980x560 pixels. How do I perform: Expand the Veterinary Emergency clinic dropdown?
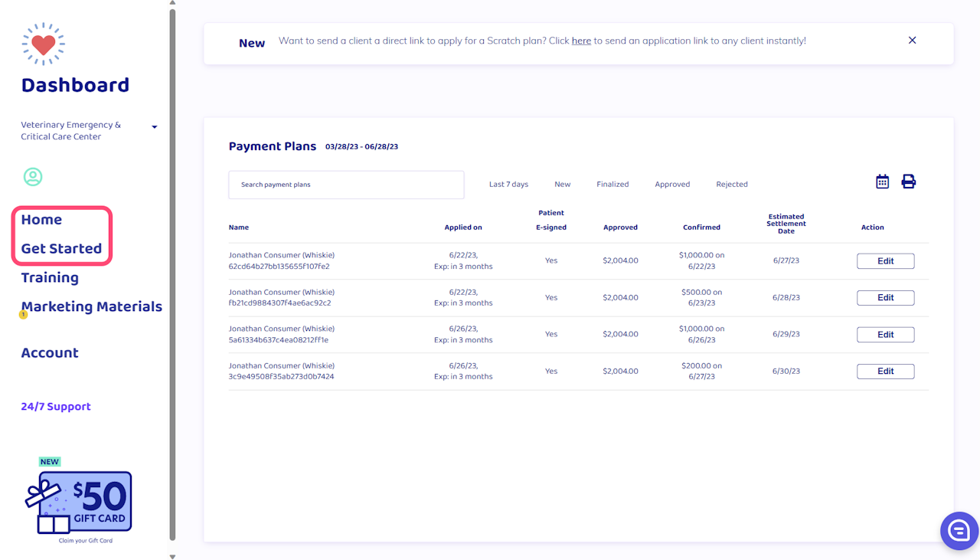(x=154, y=127)
